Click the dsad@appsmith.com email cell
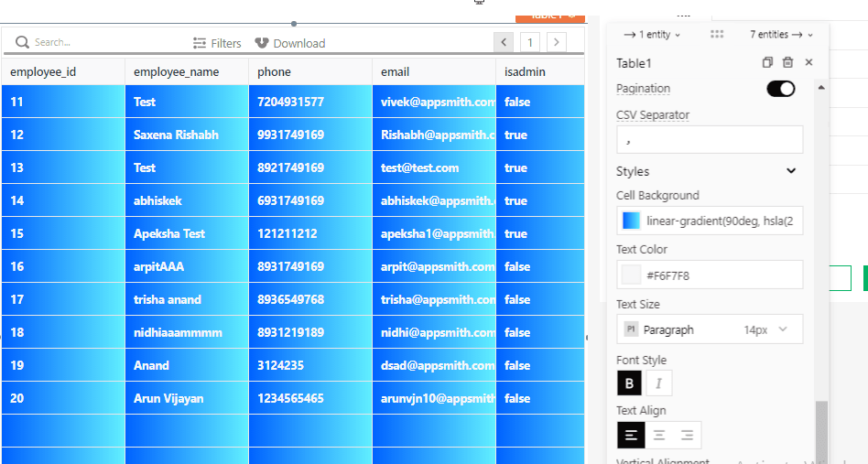Viewport: 868px width, 464px height. tap(434, 365)
